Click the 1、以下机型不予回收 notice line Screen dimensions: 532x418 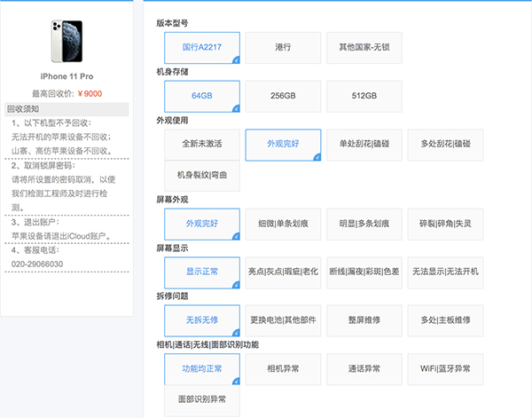[51, 123]
